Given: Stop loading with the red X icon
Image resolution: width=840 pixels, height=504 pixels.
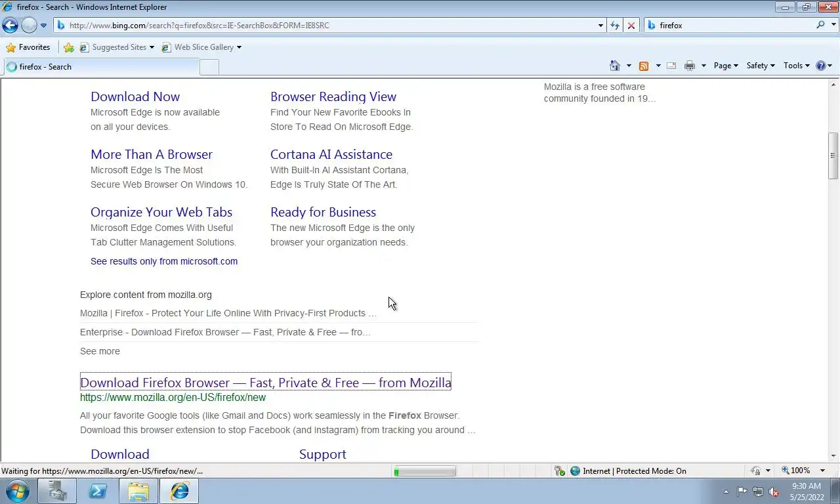Looking at the screenshot, I should [x=631, y=26].
